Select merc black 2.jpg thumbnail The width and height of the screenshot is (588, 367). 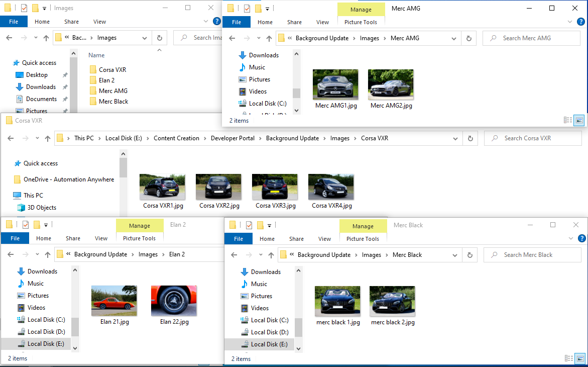(x=392, y=301)
